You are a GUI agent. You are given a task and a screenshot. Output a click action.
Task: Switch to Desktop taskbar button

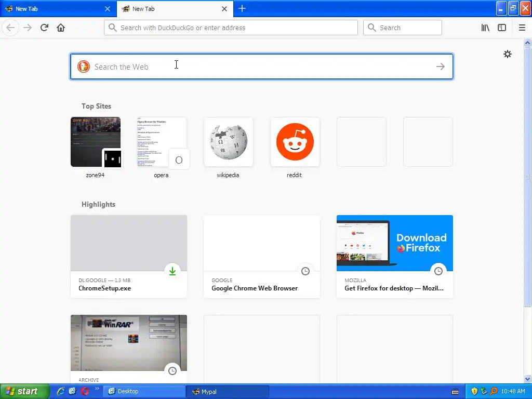coord(144,392)
